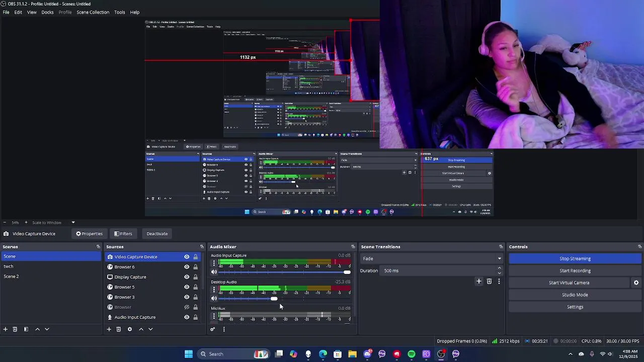The height and width of the screenshot is (362, 644).
Task: Open Settings from Controls panel
Action: click(x=575, y=307)
